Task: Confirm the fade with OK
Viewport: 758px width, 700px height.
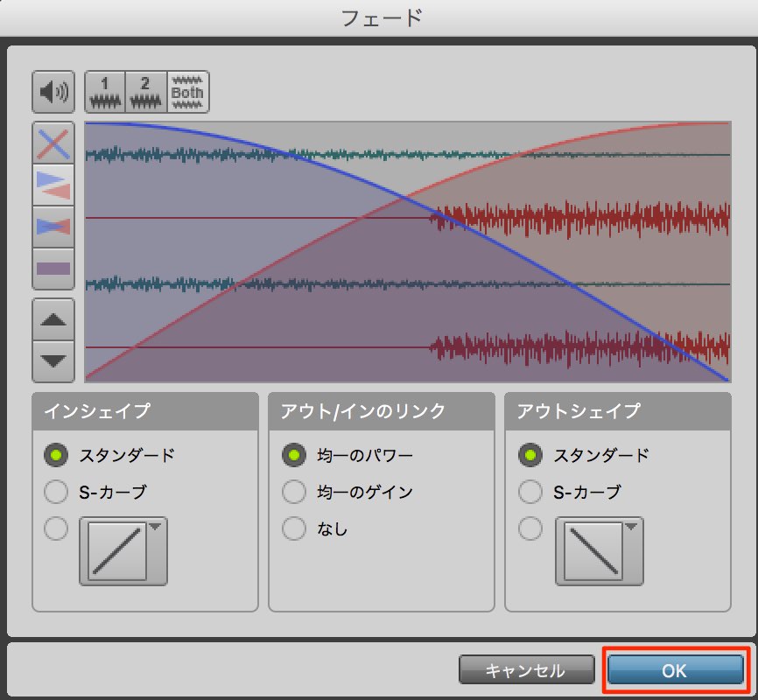Action: [676, 670]
